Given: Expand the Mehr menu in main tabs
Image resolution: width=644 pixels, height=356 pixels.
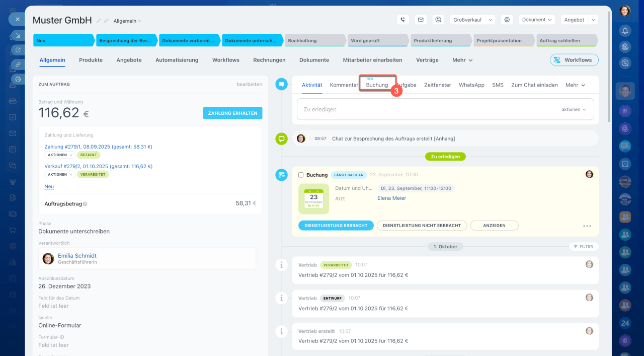Looking at the screenshot, I should 462,60.
